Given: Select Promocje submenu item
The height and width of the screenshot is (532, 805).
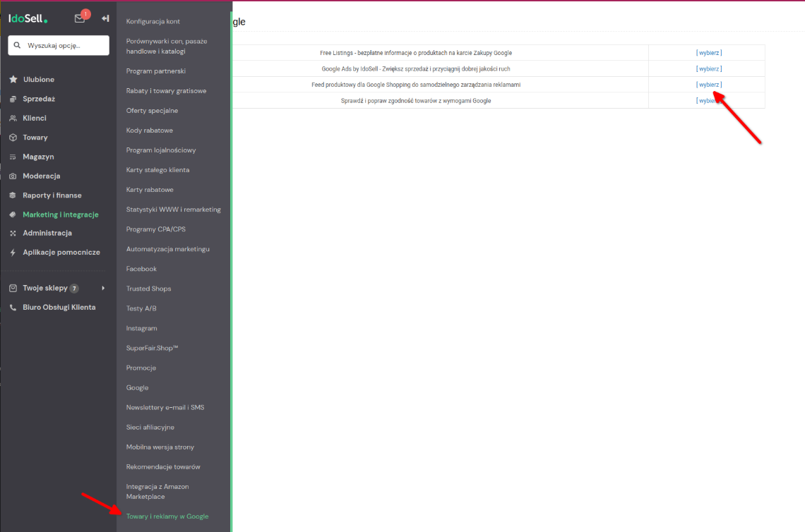Looking at the screenshot, I should click(x=141, y=368).
